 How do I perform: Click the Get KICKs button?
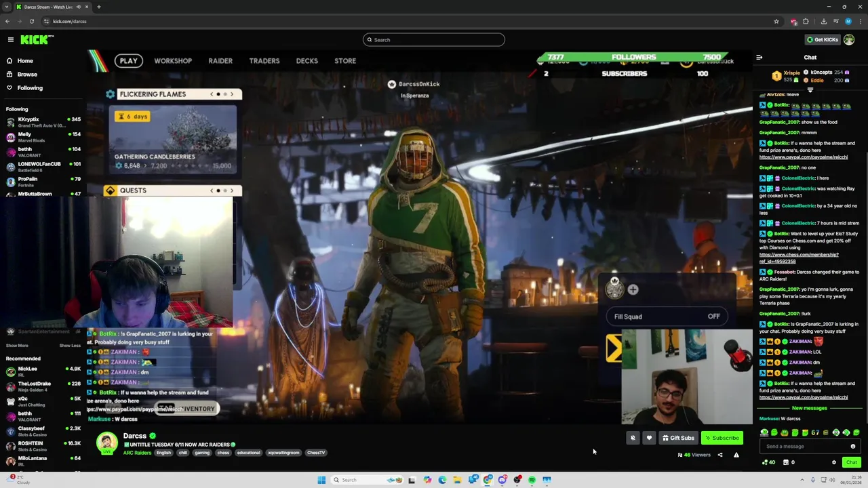pyautogui.click(x=822, y=39)
